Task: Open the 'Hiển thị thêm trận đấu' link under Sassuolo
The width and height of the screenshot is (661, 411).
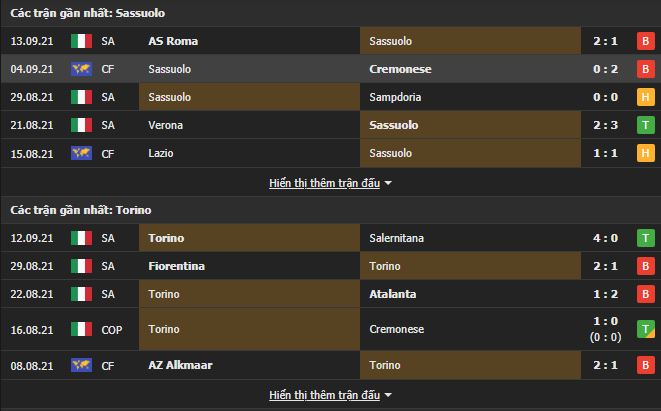Action: pyautogui.click(x=324, y=183)
